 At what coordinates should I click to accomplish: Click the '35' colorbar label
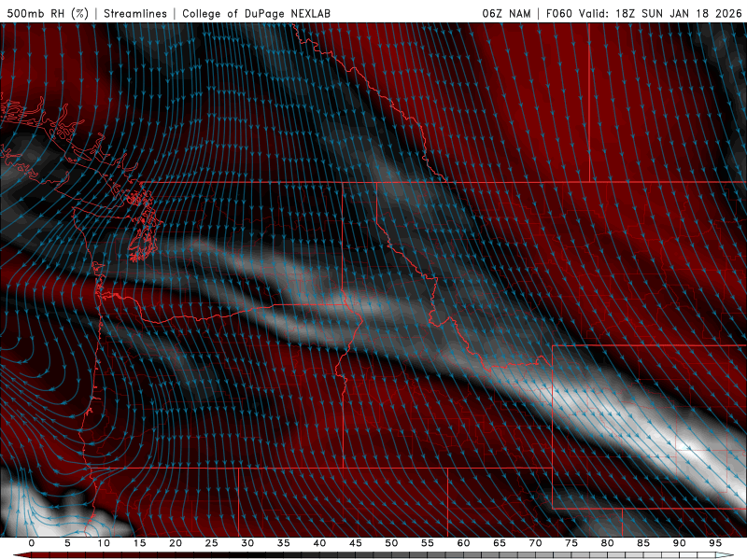[284, 543]
